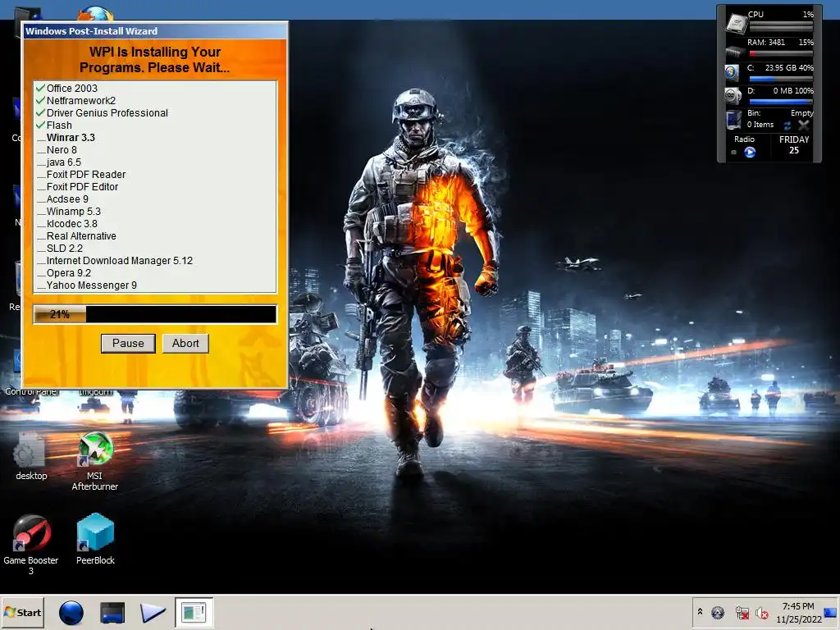Image resolution: width=840 pixels, height=630 pixels.
Task: Open the Game Booster 3 shortcut
Action: (x=31, y=545)
